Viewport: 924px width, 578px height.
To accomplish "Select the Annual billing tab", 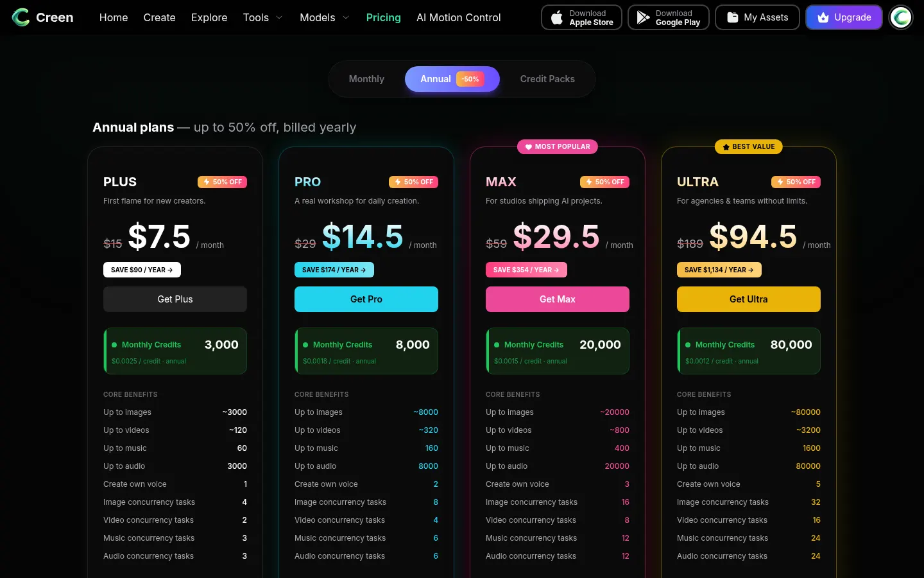I will pyautogui.click(x=452, y=79).
